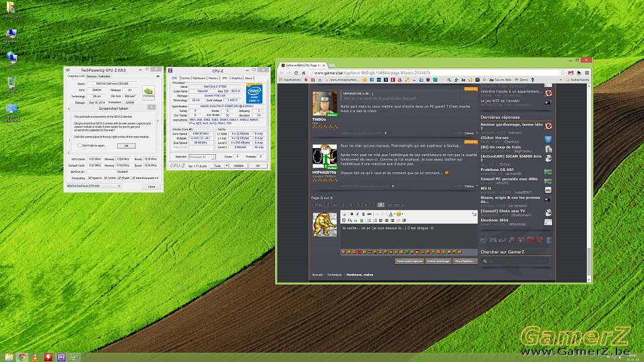Toggle the DirectCompute 5.0 checkbox
644x362 pixels.
tap(133, 178)
